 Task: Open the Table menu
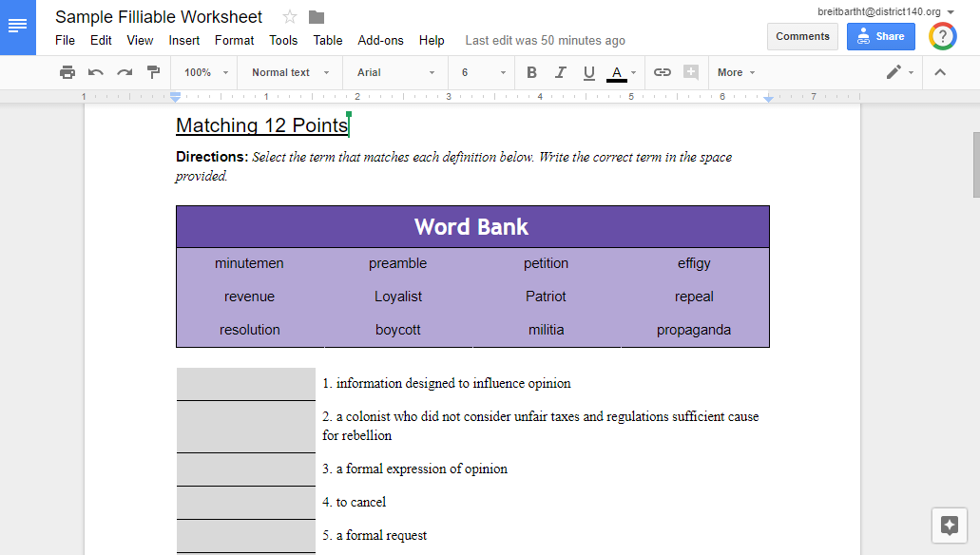tap(327, 40)
